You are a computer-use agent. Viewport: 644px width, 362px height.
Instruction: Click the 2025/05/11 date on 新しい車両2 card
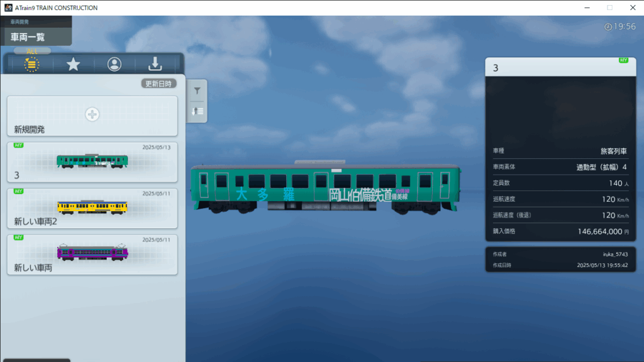click(x=156, y=194)
